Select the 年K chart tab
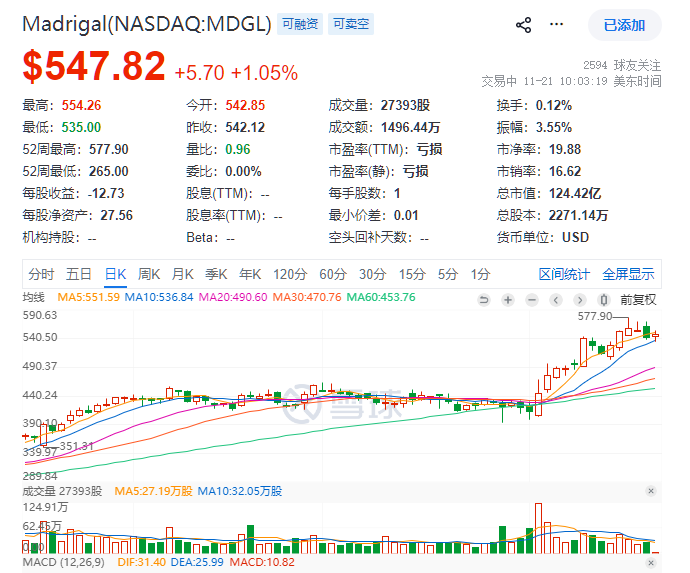The width and height of the screenshot is (690, 573). pyautogui.click(x=250, y=274)
